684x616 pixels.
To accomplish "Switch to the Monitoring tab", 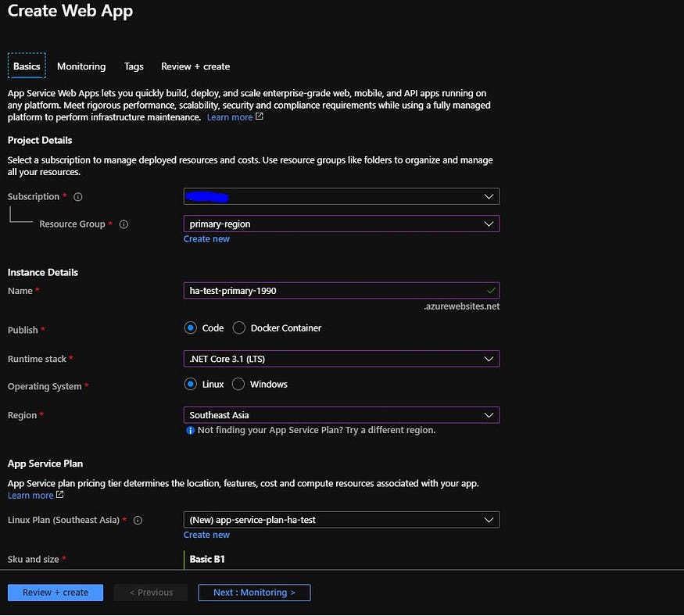I will 81,66.
